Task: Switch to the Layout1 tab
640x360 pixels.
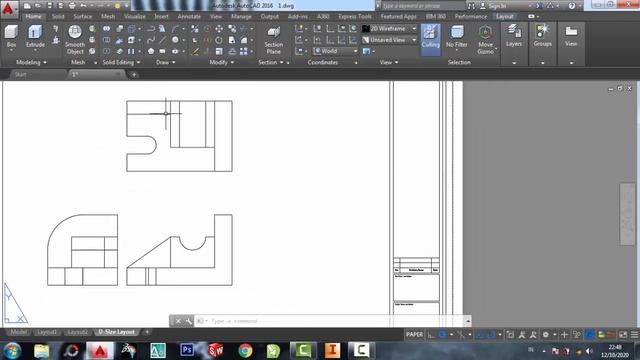Action: (47, 332)
